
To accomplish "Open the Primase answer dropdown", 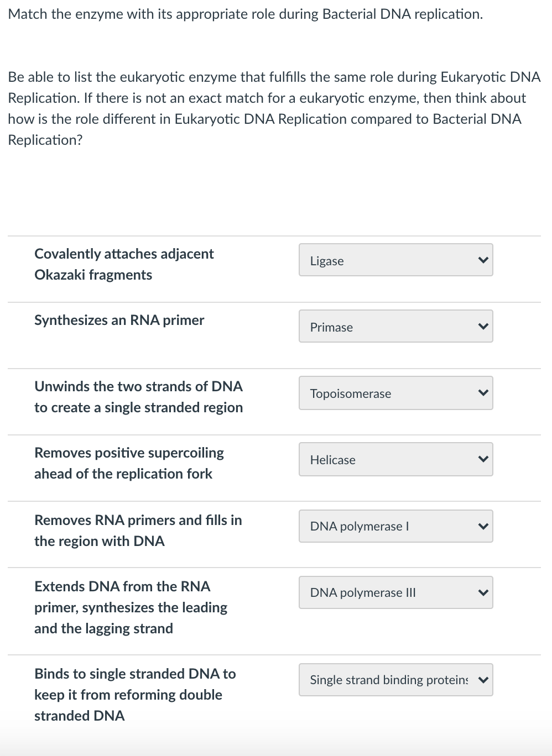I will point(395,326).
